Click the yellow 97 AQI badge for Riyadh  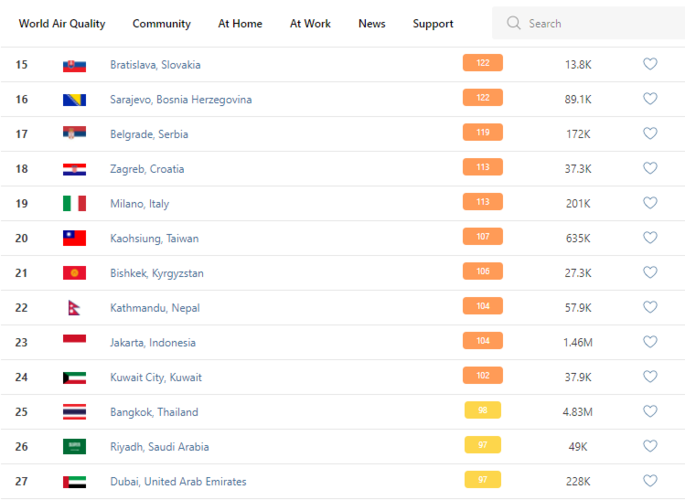482,446
